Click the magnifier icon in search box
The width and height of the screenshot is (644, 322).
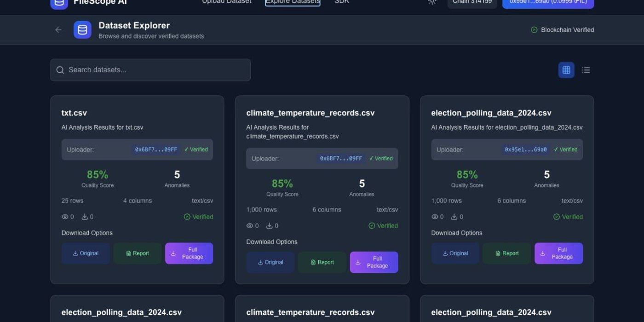pos(60,70)
